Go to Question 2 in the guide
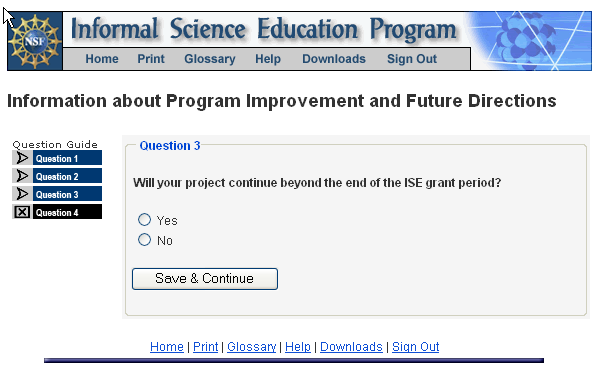This screenshot has height=385, width=608. tap(67, 176)
